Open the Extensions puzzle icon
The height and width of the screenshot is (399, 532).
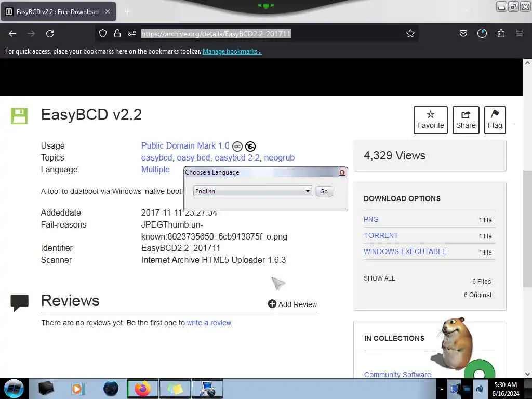point(501,33)
